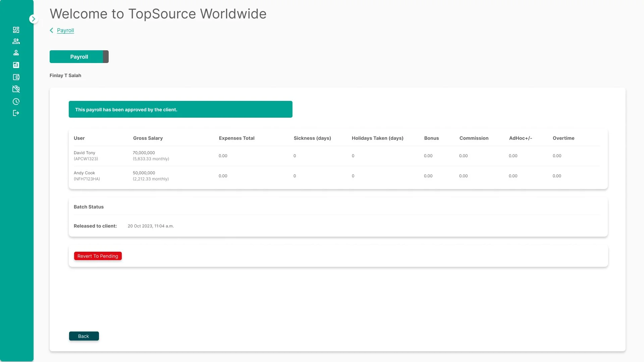Open the wallet payroll icon in sidebar

pyautogui.click(x=16, y=77)
